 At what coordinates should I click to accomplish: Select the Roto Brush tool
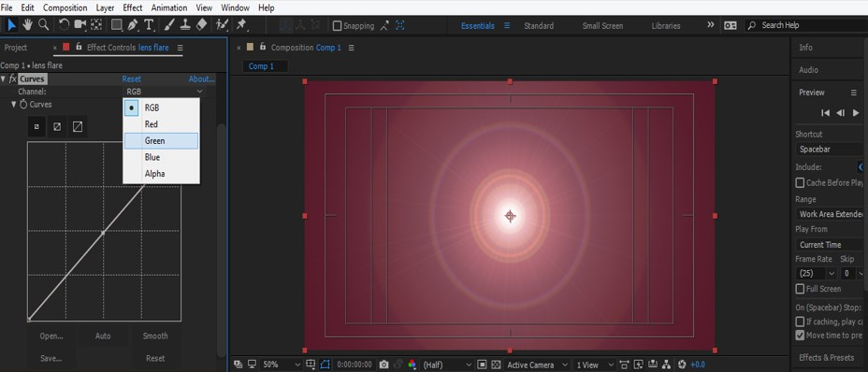(x=222, y=25)
